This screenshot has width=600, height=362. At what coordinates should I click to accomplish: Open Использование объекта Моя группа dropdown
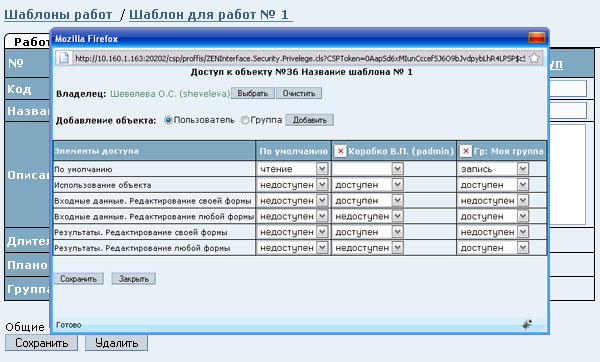[494, 185]
